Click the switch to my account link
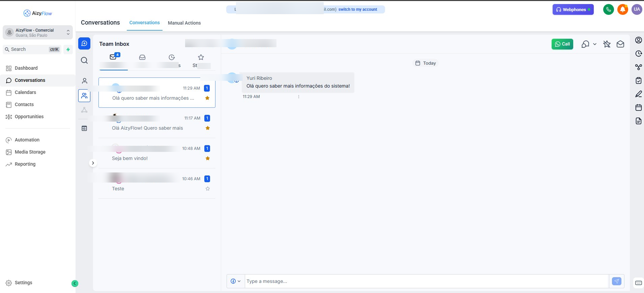Screen dimensions: 644x293 tap(357, 9)
